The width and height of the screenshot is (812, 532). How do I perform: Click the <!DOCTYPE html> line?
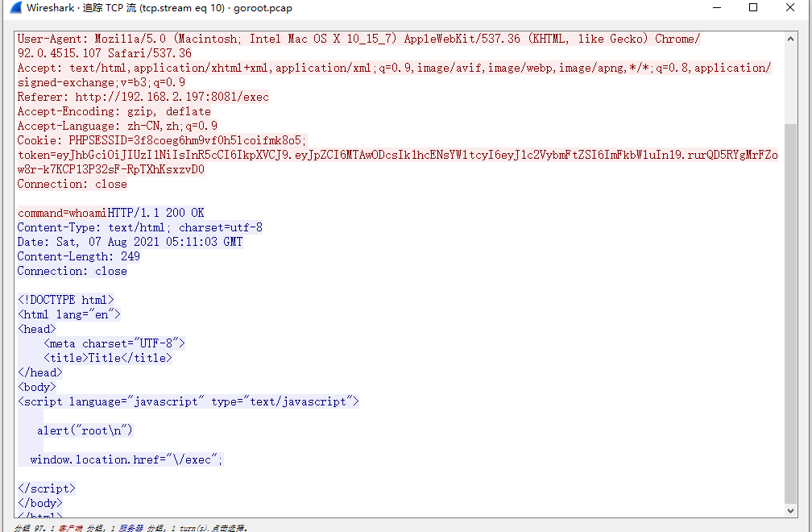click(x=66, y=300)
